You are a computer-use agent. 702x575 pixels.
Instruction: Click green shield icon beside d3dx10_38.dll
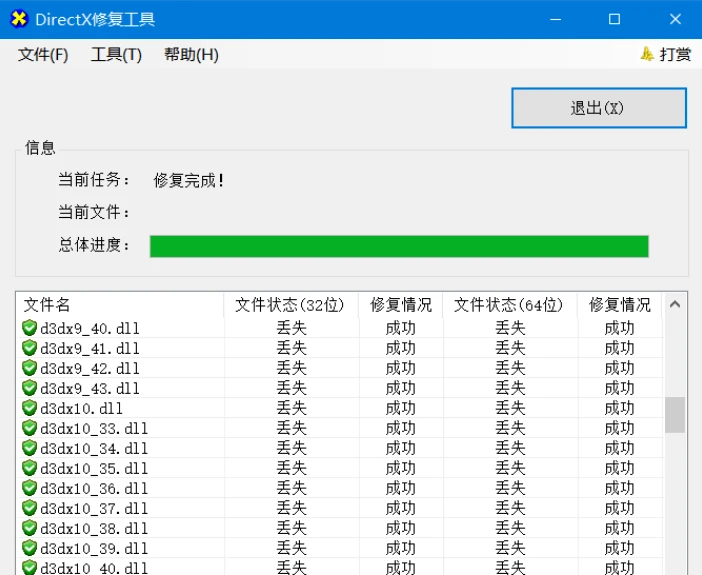(x=29, y=528)
